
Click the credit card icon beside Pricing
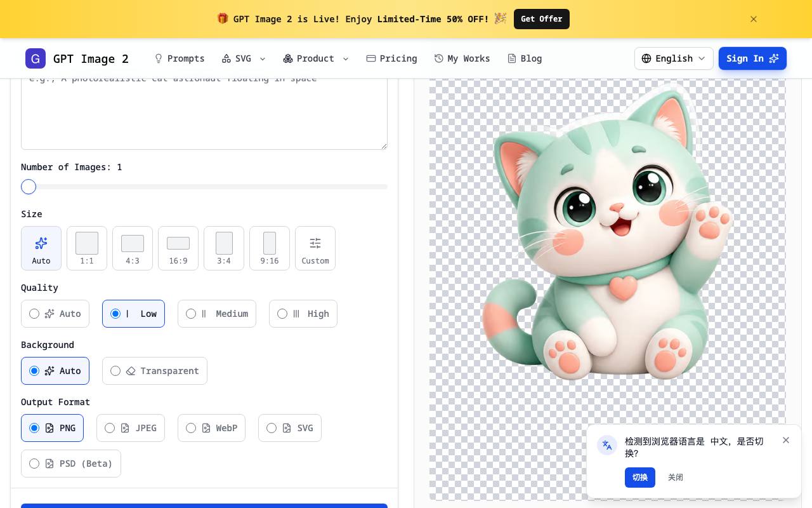(x=371, y=58)
